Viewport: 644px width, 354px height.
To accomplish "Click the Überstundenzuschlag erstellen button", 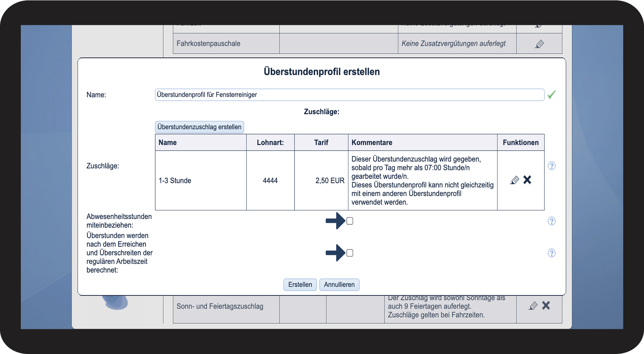I will coord(199,127).
